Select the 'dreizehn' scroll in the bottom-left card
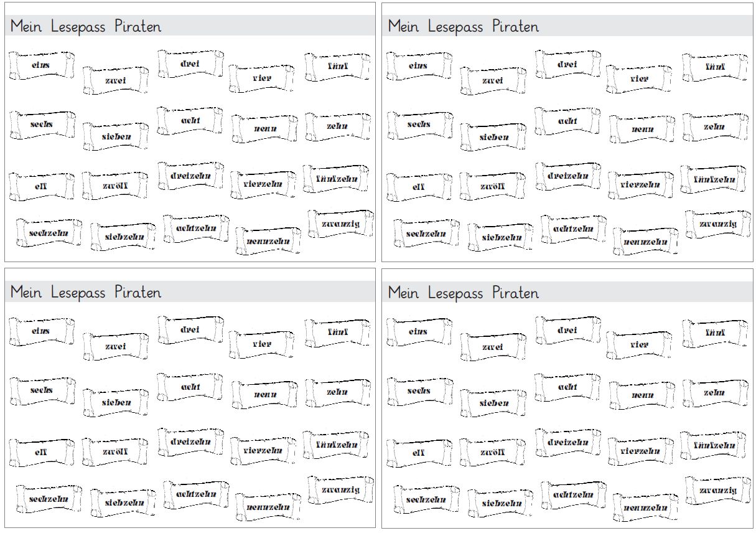Image resolution: width=756 pixels, height=533 pixels. pos(190,442)
